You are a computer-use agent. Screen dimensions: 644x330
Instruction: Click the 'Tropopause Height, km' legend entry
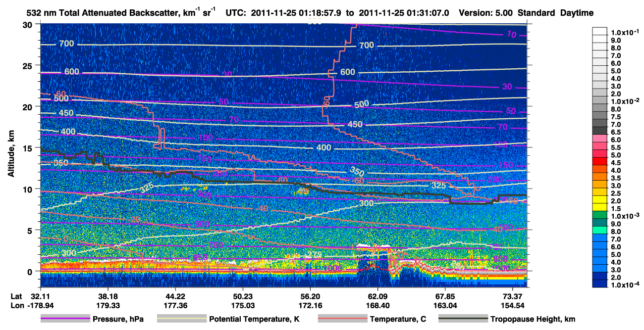(533, 319)
